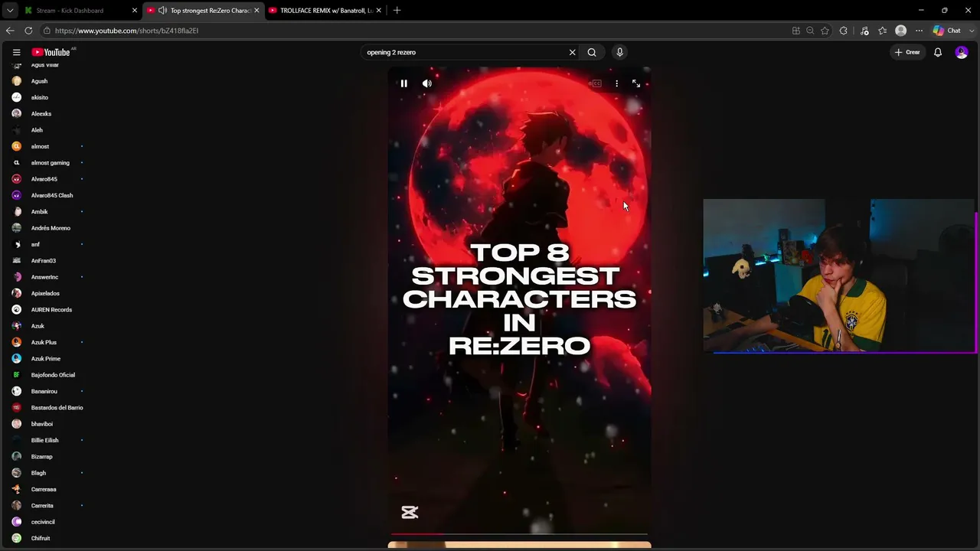The height and width of the screenshot is (551, 980).
Task: Open the browser extensions puzzle icon
Action: pyautogui.click(x=844, y=31)
